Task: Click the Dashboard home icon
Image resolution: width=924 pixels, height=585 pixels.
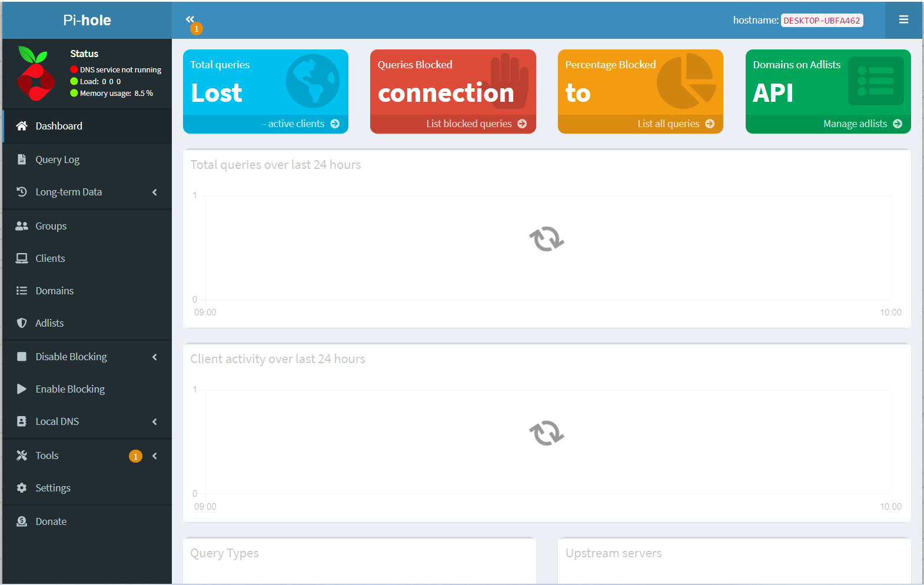Action: coord(22,126)
